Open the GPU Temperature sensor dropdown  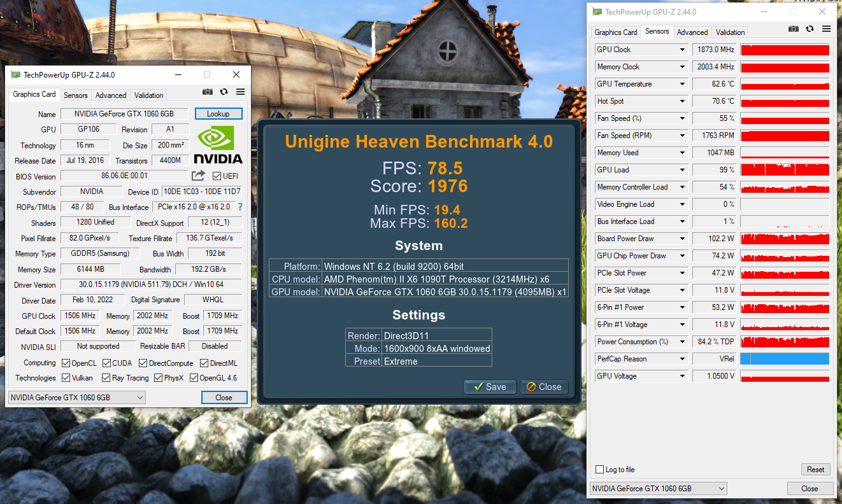click(x=682, y=84)
